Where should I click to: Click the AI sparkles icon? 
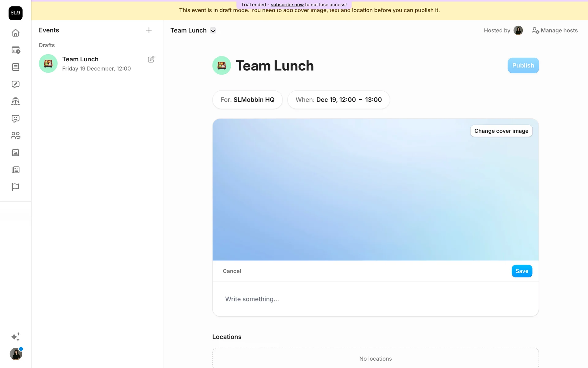tap(15, 337)
